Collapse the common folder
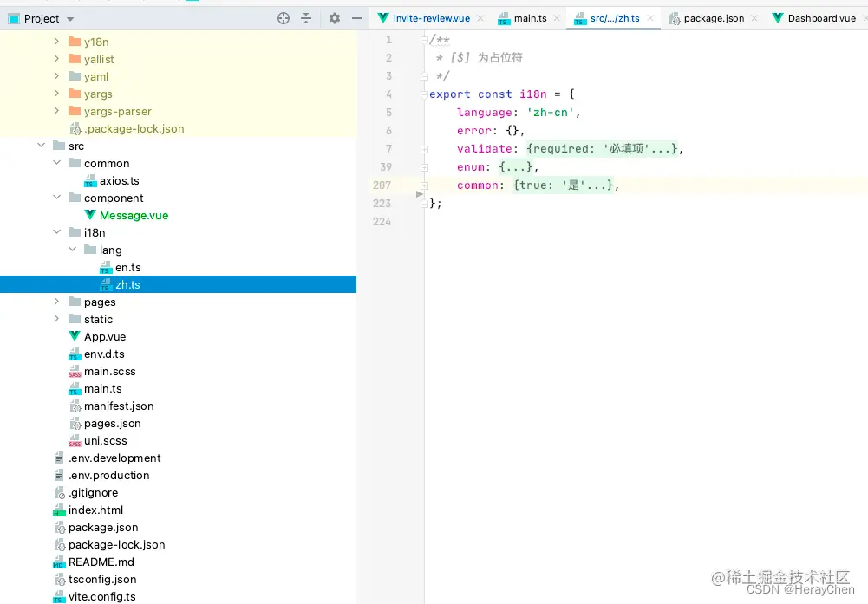The height and width of the screenshot is (604, 868). [x=56, y=163]
